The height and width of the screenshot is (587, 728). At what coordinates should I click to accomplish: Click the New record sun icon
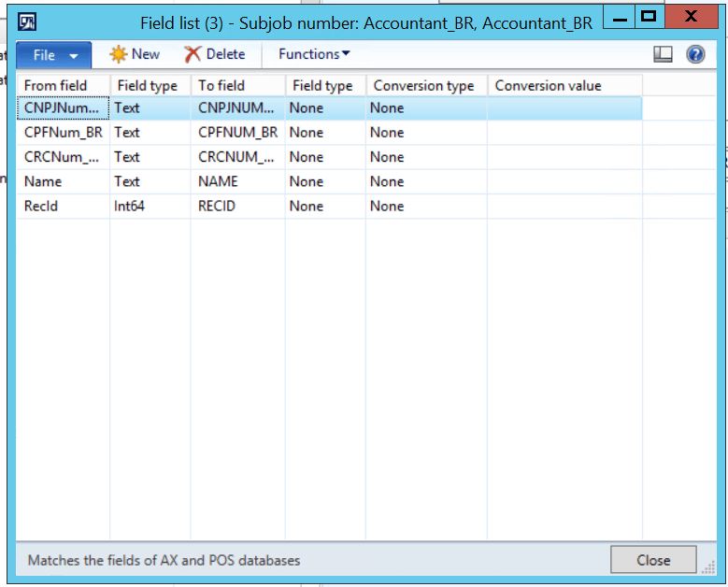(118, 54)
